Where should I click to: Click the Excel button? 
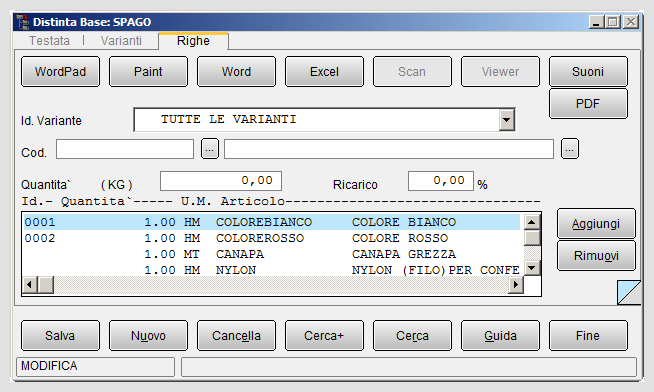click(x=324, y=72)
